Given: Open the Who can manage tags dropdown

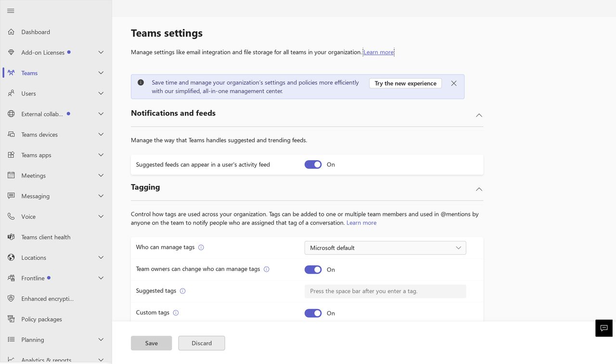Looking at the screenshot, I should coord(385,248).
